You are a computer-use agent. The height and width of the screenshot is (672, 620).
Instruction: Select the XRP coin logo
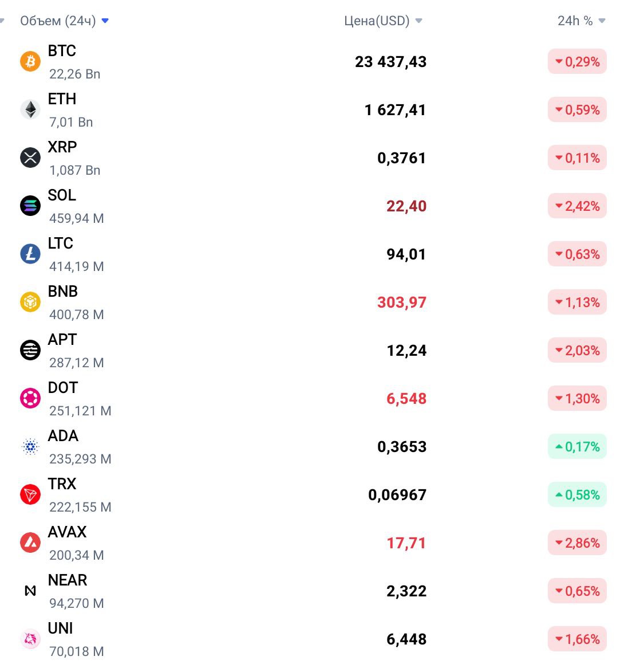pyautogui.click(x=30, y=158)
